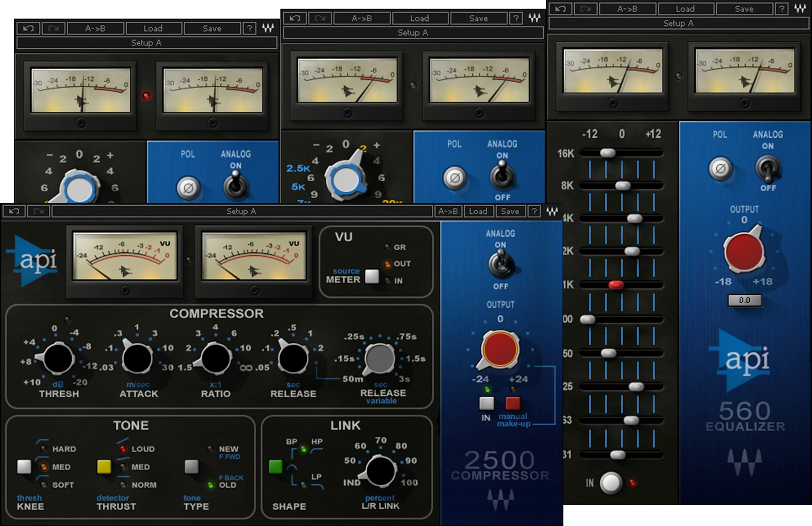Toggle the Analog switch in the top-left EQ window
Viewport: 812px width, 526px height.
[235, 186]
